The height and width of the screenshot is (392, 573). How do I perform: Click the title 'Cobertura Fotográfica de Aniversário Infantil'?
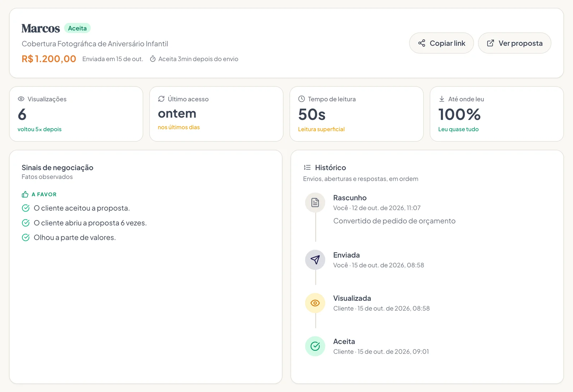pyautogui.click(x=95, y=44)
